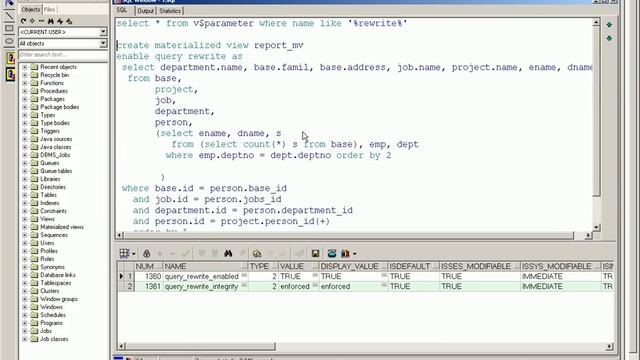Click the binoculars find icon in the results toolbar

[228, 253]
